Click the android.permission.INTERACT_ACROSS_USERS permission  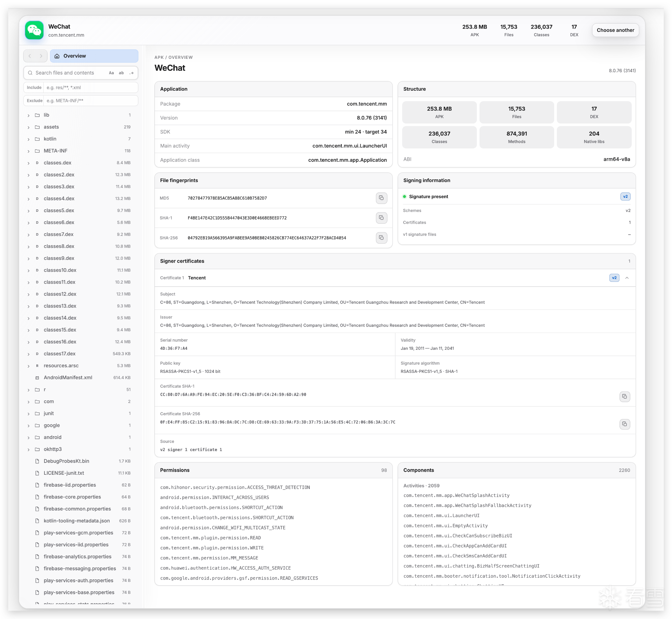[215, 498]
